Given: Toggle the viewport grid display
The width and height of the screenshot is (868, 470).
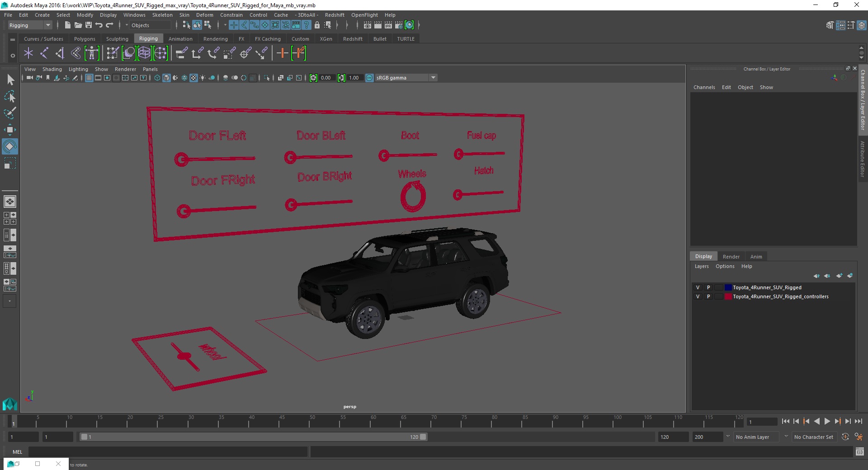Looking at the screenshot, I should coord(89,78).
